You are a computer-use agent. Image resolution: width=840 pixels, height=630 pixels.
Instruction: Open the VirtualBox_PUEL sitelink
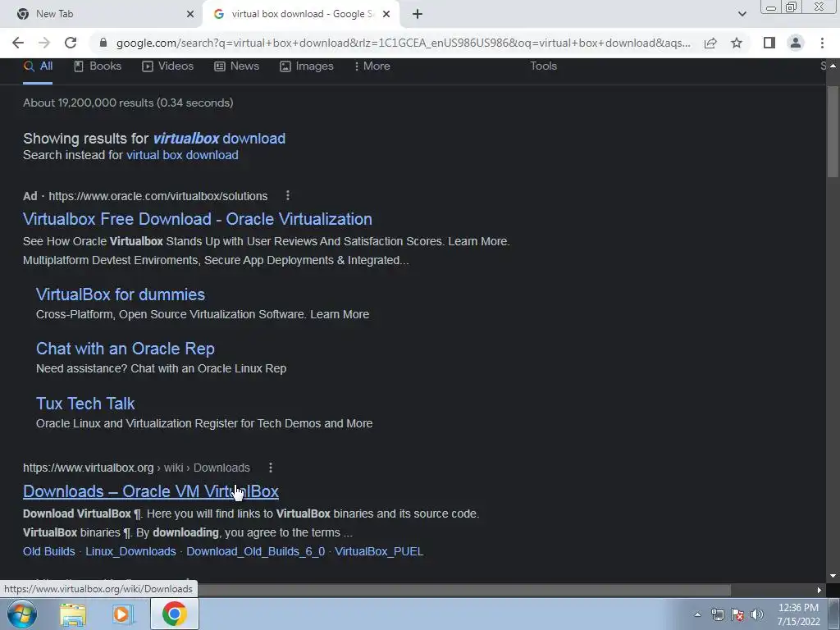(379, 551)
